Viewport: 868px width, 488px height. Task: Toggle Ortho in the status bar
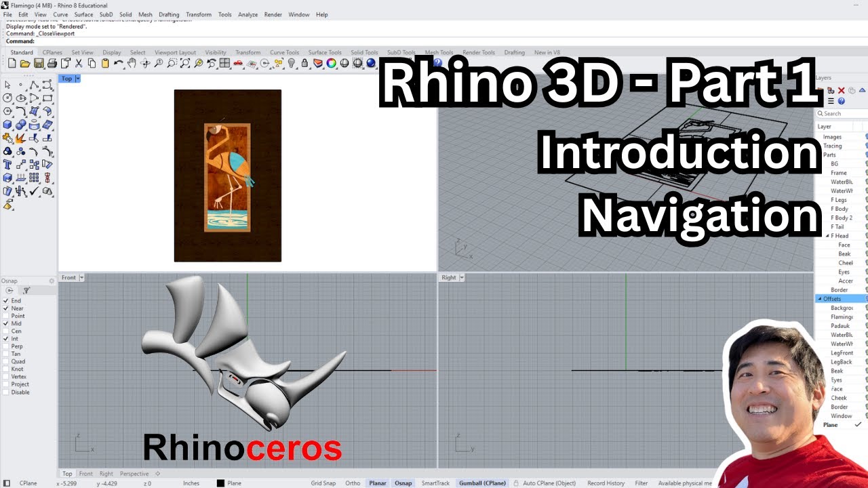click(x=353, y=483)
